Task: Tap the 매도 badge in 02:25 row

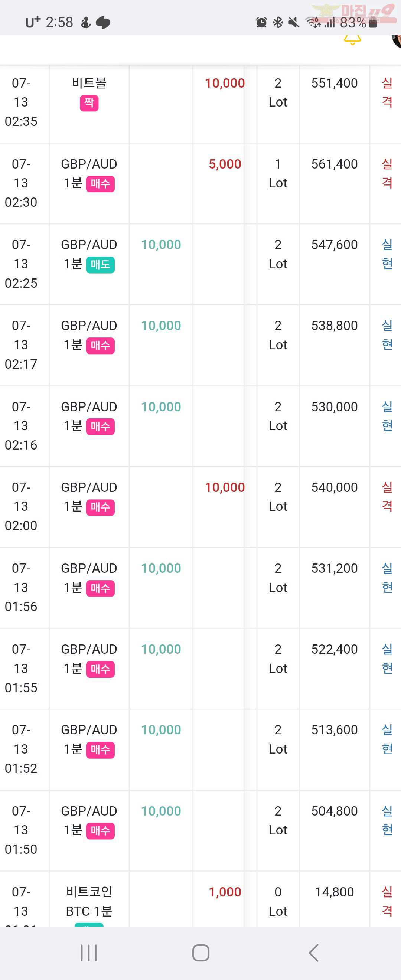Action: click(x=101, y=265)
